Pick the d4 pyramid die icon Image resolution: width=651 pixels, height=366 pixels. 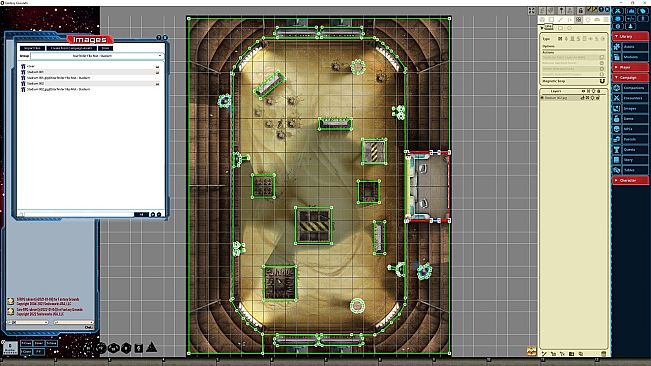click(x=152, y=348)
